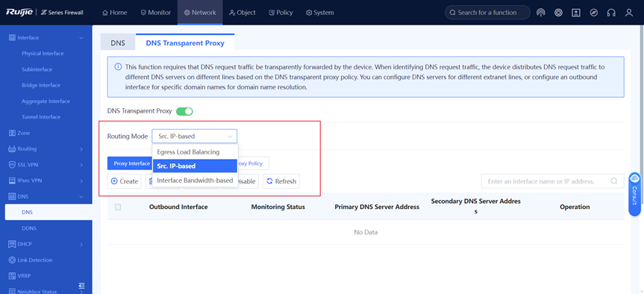Open the Monitor top menu
Screen dimensions: 644x294
156,13
